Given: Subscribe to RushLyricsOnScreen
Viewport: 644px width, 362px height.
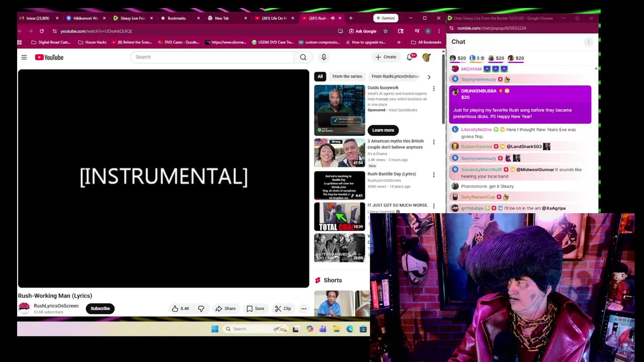Looking at the screenshot, I should point(100,309).
